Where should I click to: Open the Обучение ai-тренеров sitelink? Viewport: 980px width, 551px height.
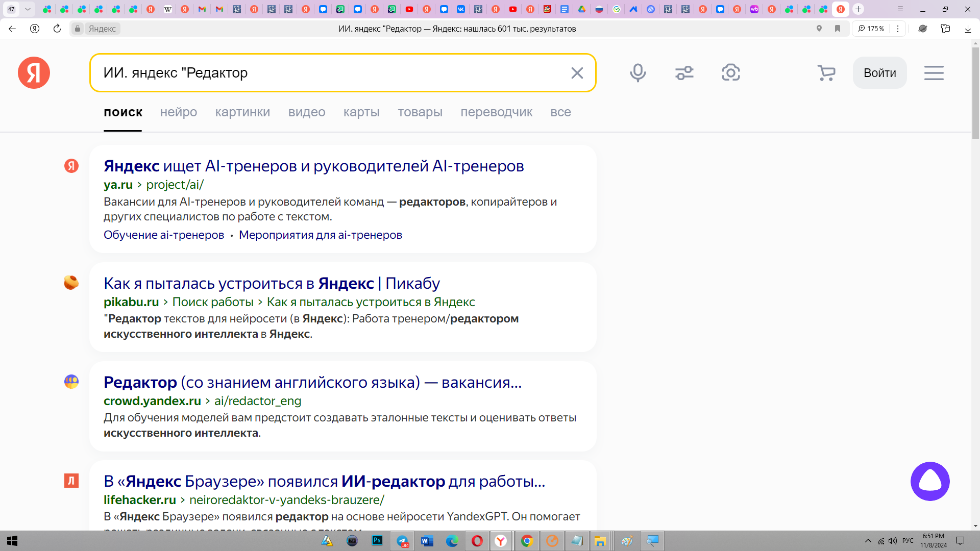click(164, 235)
